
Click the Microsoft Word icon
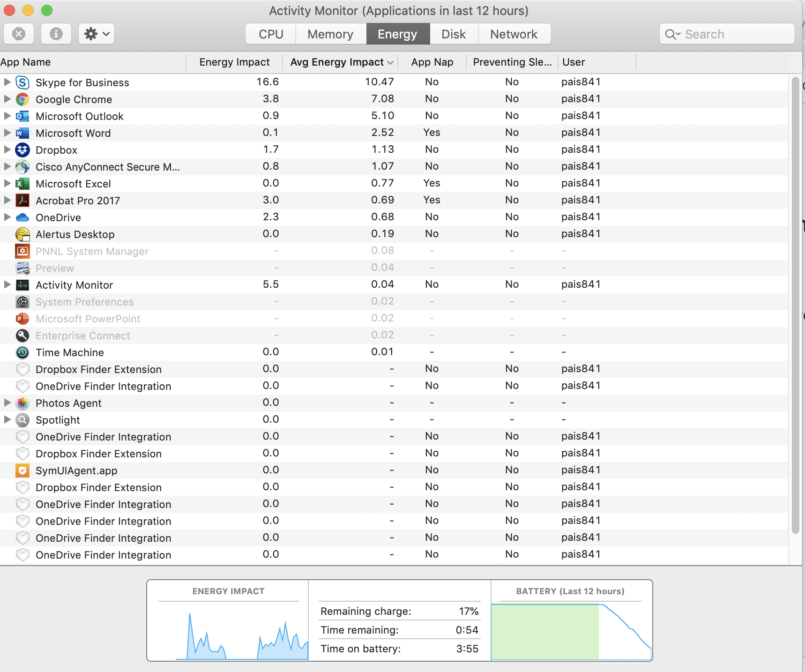(x=22, y=133)
